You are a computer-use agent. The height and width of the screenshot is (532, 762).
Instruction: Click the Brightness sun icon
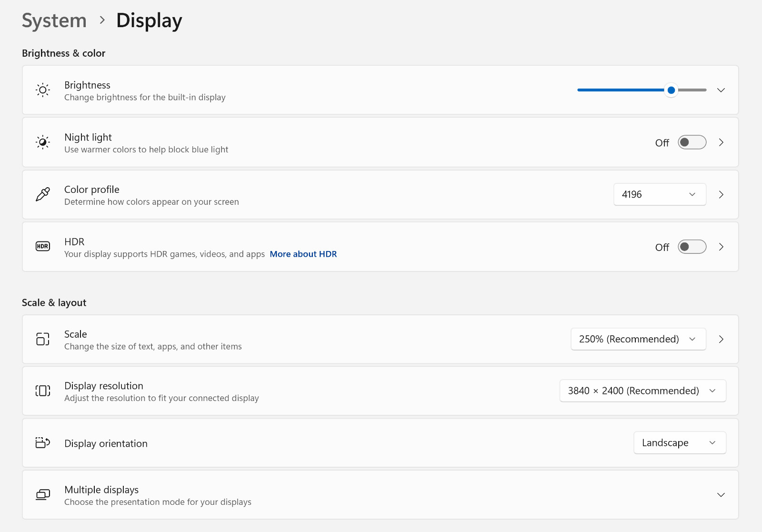(x=43, y=90)
